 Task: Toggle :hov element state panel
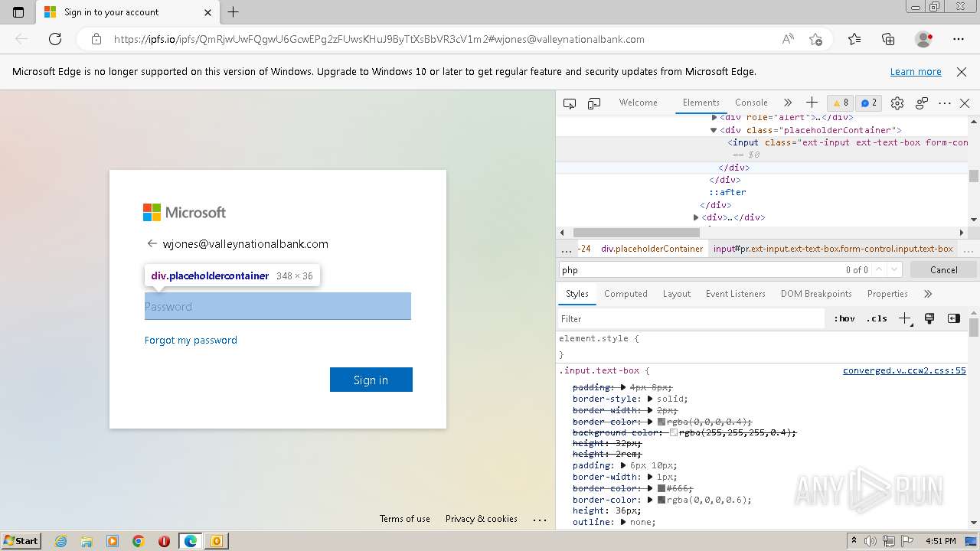844,319
